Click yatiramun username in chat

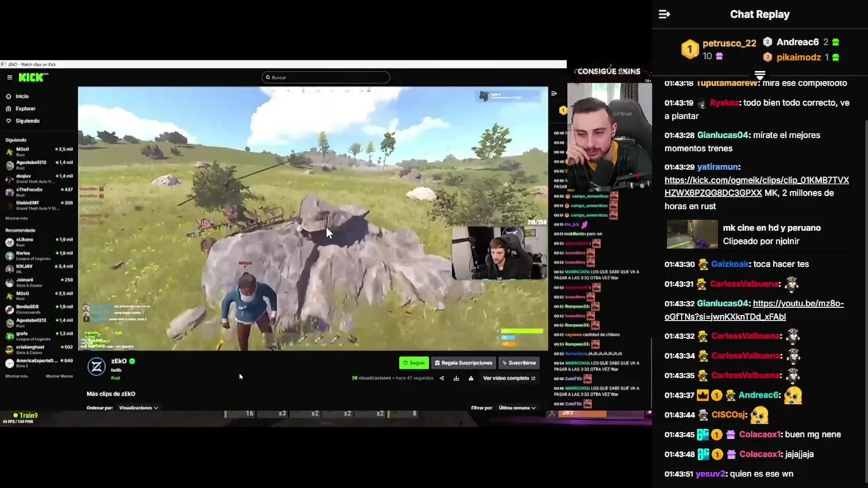717,167
